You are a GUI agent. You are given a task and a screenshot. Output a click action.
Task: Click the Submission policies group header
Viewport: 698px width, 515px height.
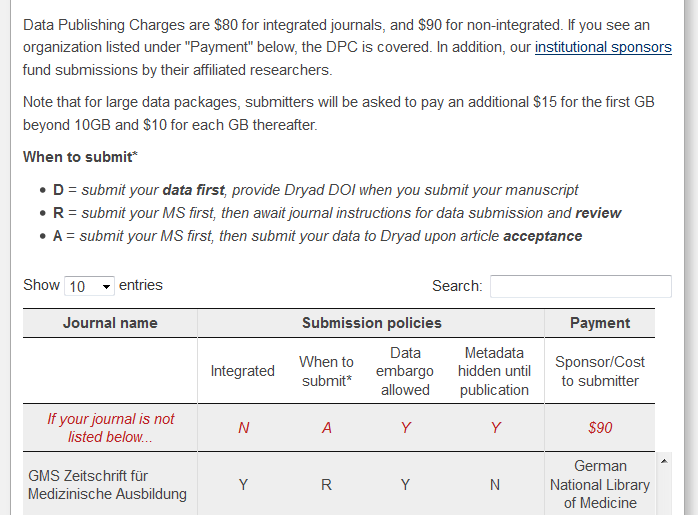pos(371,323)
